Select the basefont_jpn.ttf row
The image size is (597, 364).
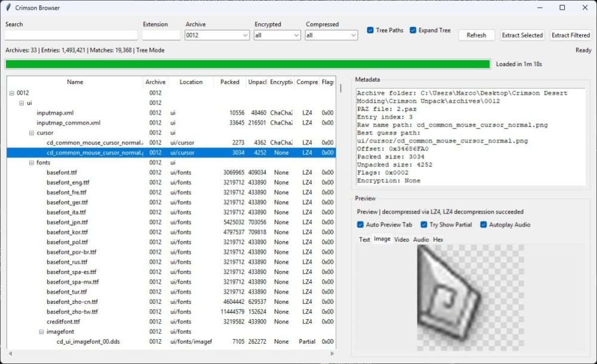pyautogui.click(x=171, y=222)
